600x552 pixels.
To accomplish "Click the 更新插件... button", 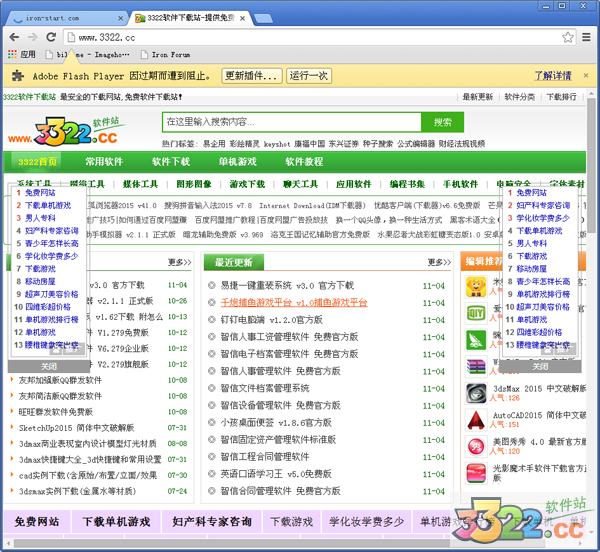I will tap(252, 76).
